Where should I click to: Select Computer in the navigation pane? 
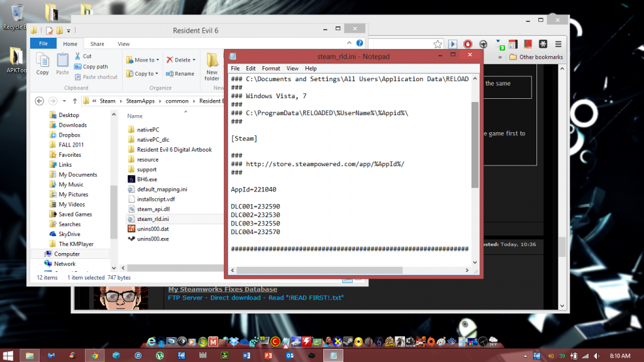[x=67, y=254]
